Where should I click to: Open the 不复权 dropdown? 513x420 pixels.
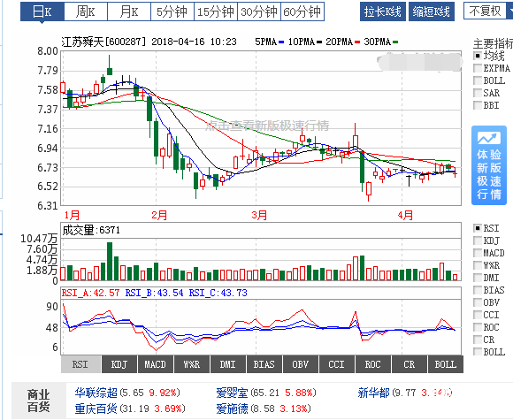tap(488, 11)
